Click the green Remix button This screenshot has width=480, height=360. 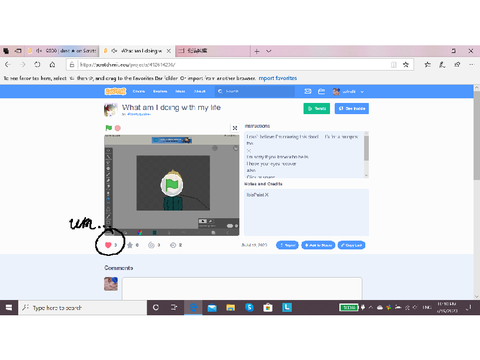click(x=317, y=108)
